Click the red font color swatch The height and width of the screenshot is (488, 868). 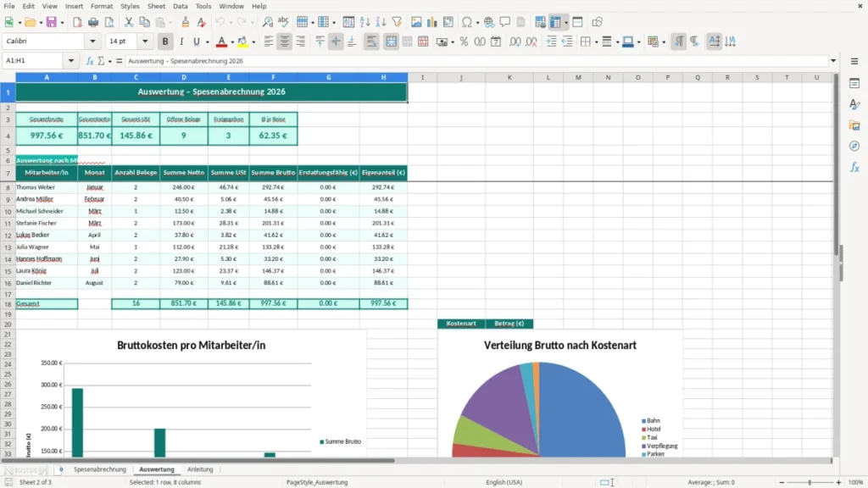point(221,42)
